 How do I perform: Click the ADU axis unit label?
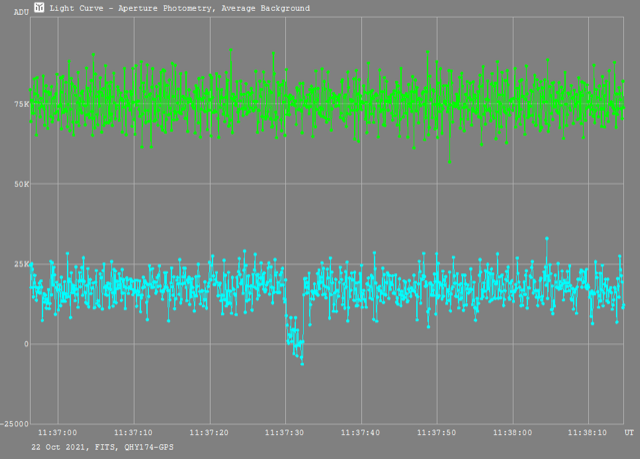21,12
